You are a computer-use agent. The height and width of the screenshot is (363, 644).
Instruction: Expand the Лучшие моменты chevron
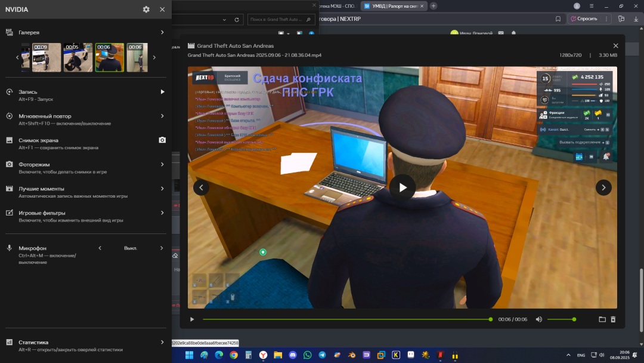pos(162,189)
